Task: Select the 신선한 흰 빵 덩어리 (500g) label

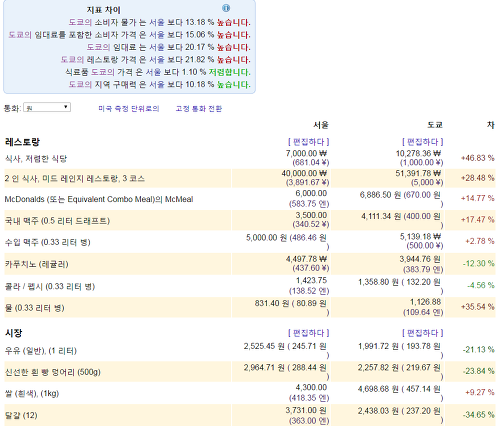Action: (53, 372)
